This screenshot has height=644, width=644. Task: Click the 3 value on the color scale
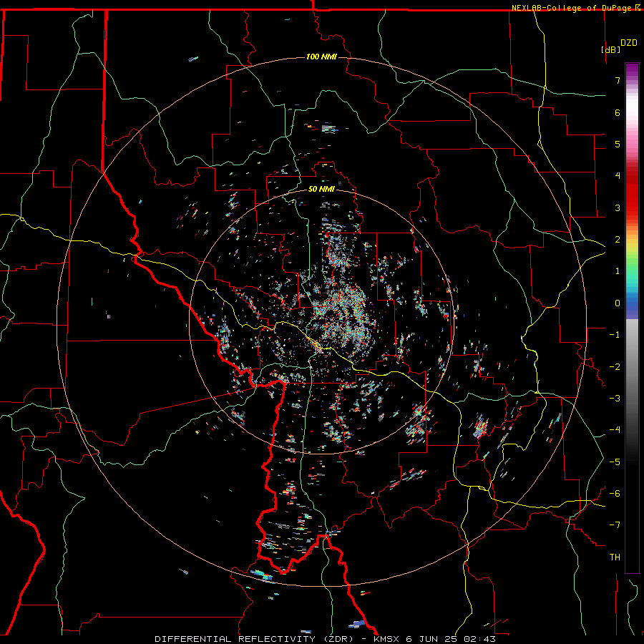pyautogui.click(x=618, y=208)
